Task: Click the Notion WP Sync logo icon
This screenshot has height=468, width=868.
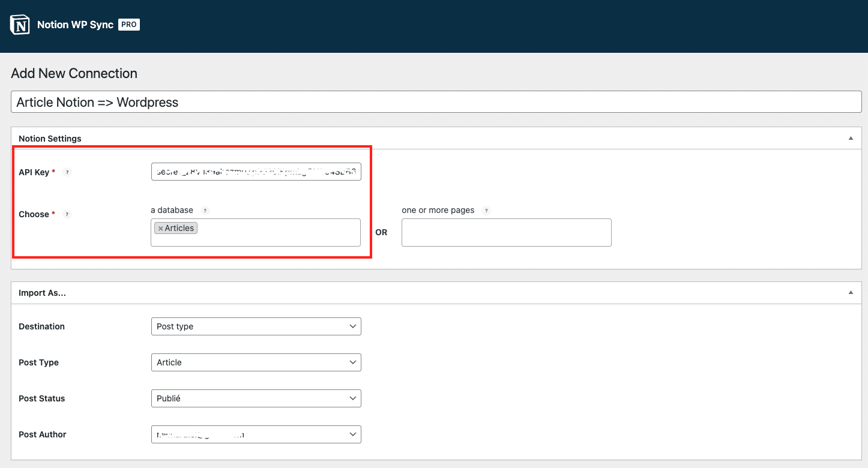Action: [x=19, y=25]
